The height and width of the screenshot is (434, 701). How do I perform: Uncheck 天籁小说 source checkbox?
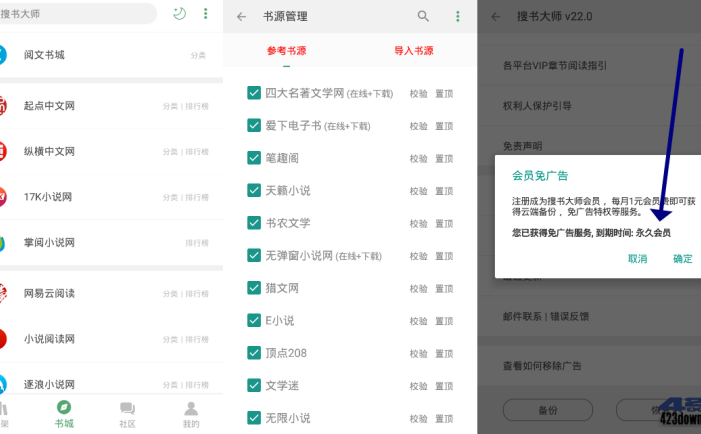pyautogui.click(x=254, y=190)
